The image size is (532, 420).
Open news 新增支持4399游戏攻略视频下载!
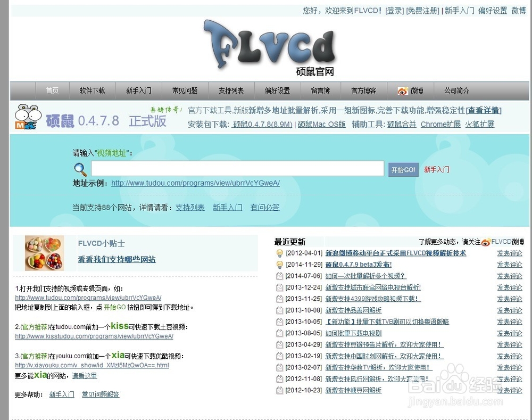point(373,299)
